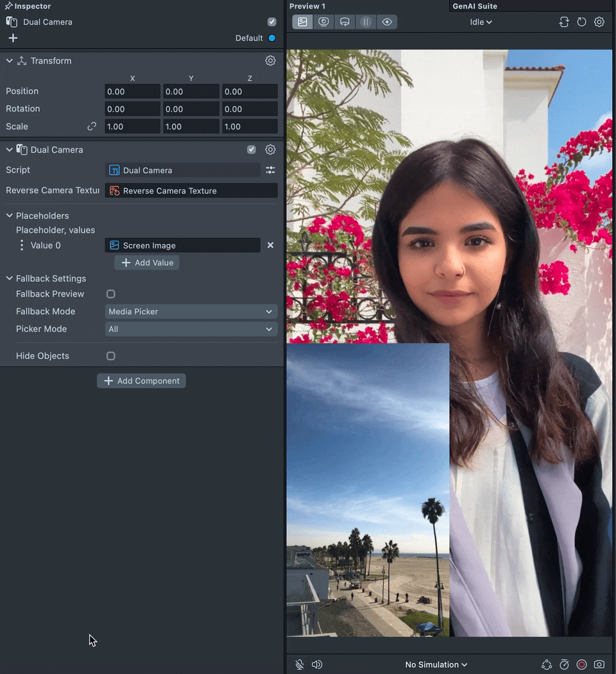
Task: Click the Add Component button
Action: pos(141,381)
